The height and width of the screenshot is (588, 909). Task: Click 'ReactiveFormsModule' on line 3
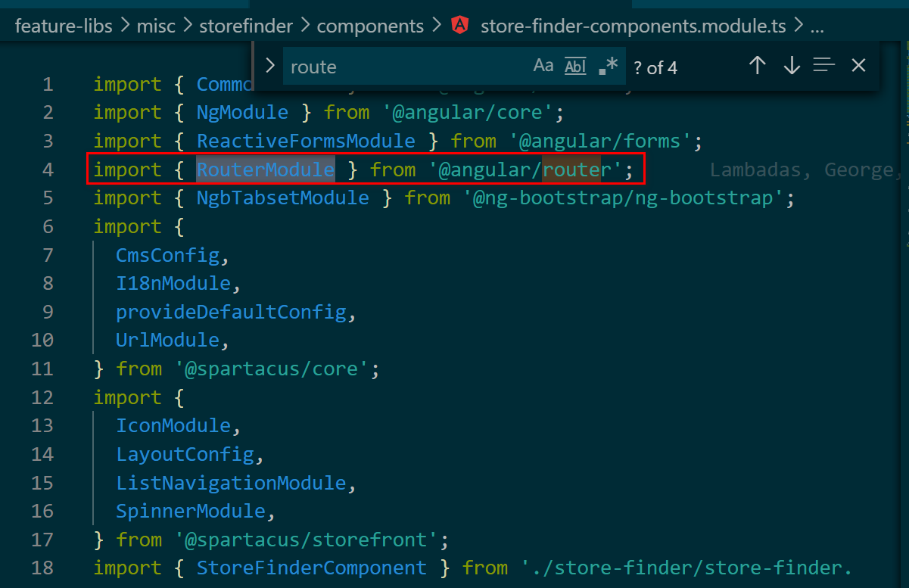point(306,141)
